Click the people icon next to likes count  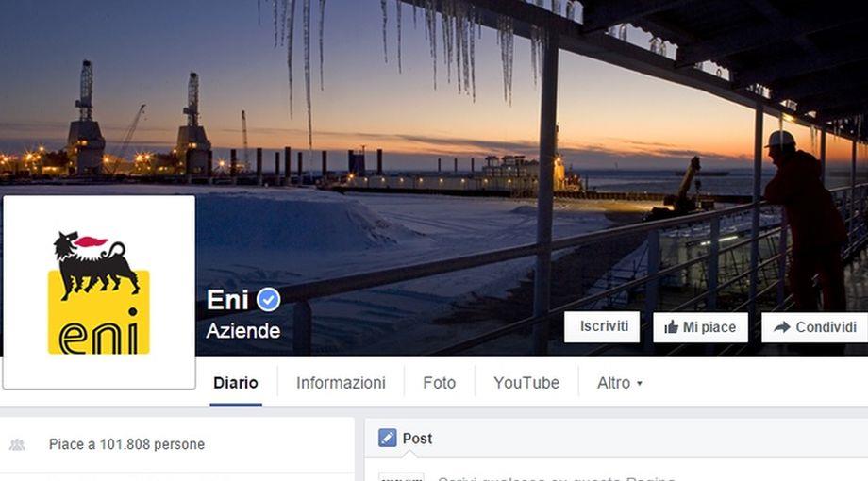[17, 444]
